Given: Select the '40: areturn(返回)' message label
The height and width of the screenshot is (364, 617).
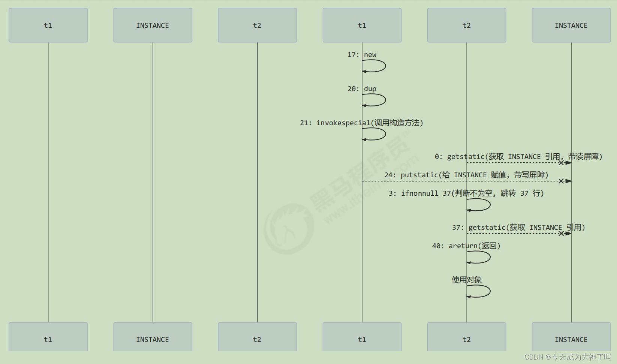Looking at the screenshot, I should click(466, 246).
